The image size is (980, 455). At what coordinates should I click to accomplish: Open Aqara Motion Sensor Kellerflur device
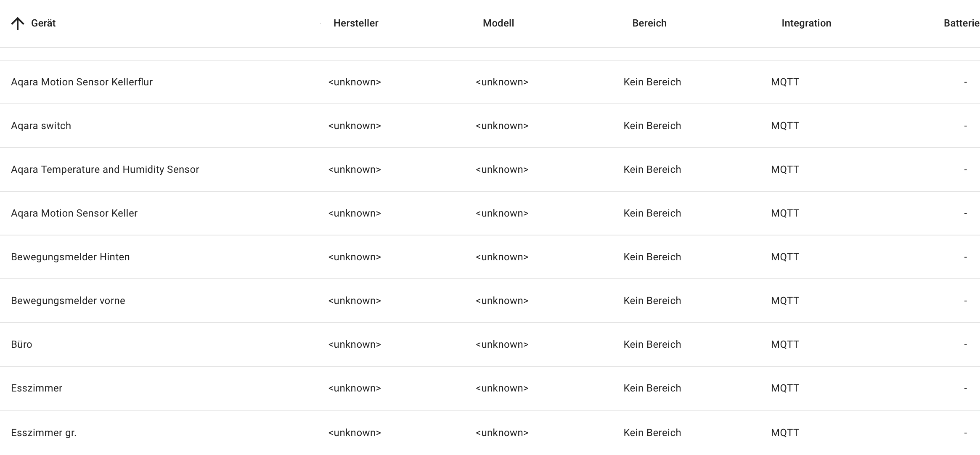(x=490, y=82)
